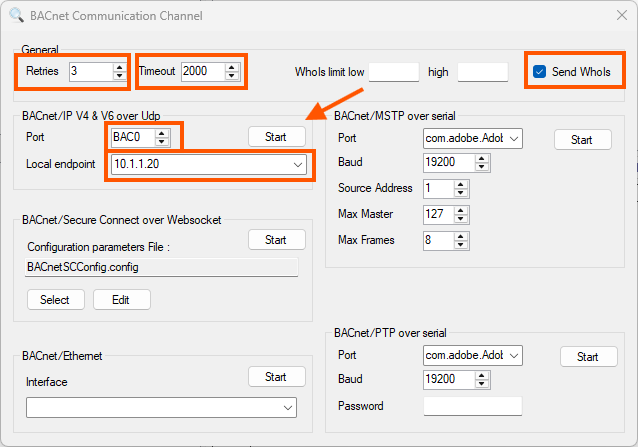This screenshot has height=447, width=638.
Task: Decrease the Max Master value
Action: 461,219
